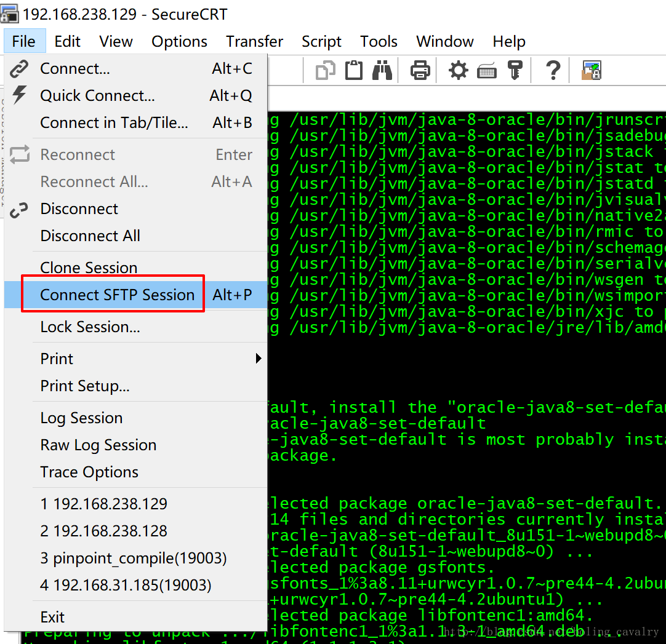Viewport: 666px width, 644px height.
Task: Expand the Print submenu arrow
Action: 259,359
